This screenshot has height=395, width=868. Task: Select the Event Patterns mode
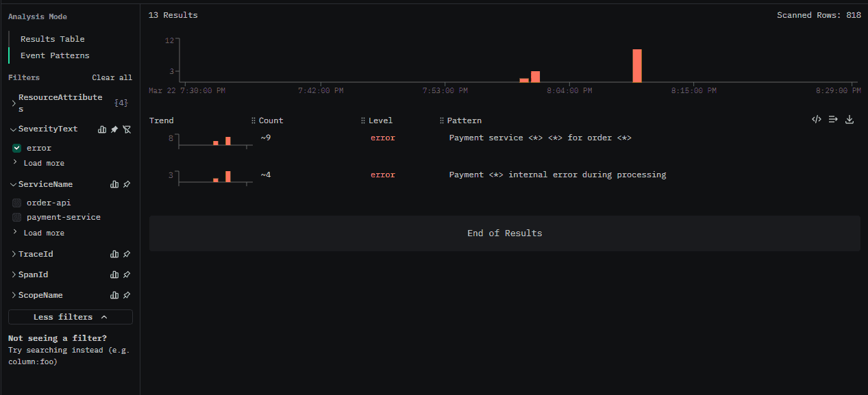click(x=55, y=55)
